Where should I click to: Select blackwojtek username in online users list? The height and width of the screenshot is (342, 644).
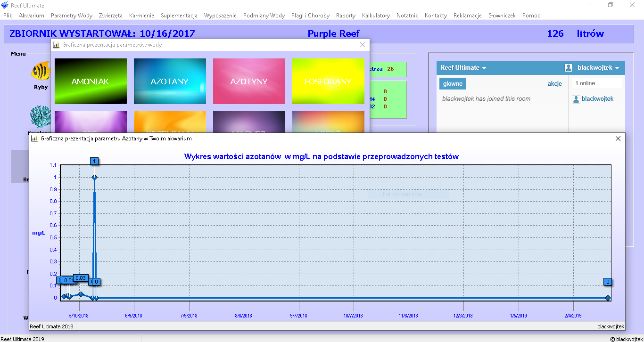tap(597, 99)
